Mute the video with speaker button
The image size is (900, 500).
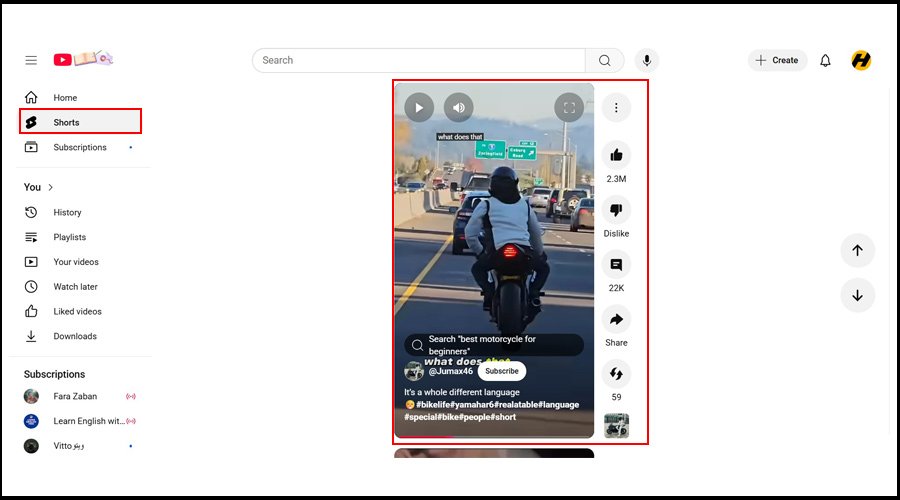point(459,107)
